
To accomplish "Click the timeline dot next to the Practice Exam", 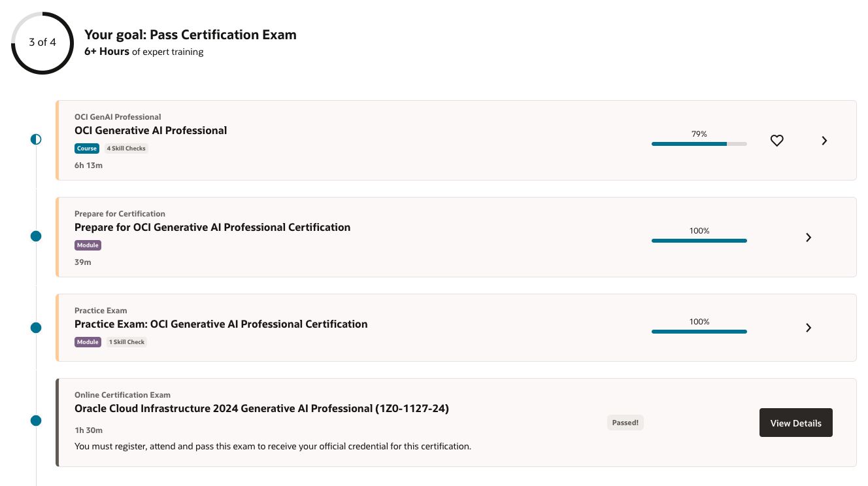I will [x=36, y=327].
